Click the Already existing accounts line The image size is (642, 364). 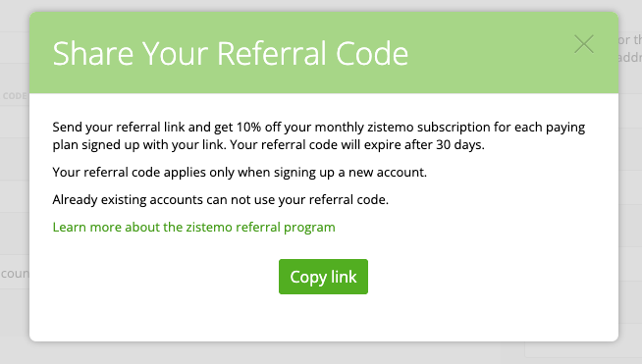(220, 200)
